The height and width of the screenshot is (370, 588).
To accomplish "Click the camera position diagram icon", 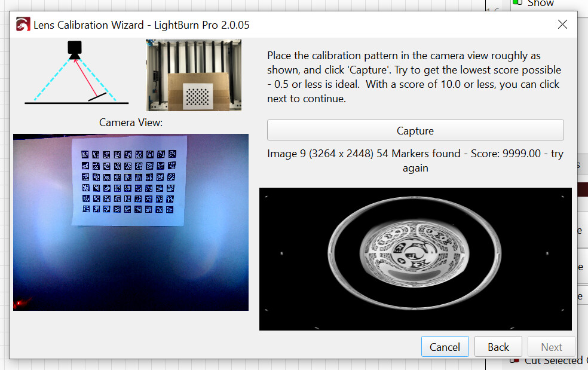I will click(x=75, y=75).
